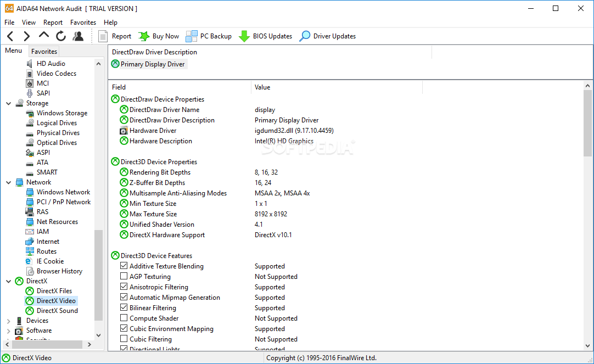Click the green Buy Now star icon

click(144, 36)
